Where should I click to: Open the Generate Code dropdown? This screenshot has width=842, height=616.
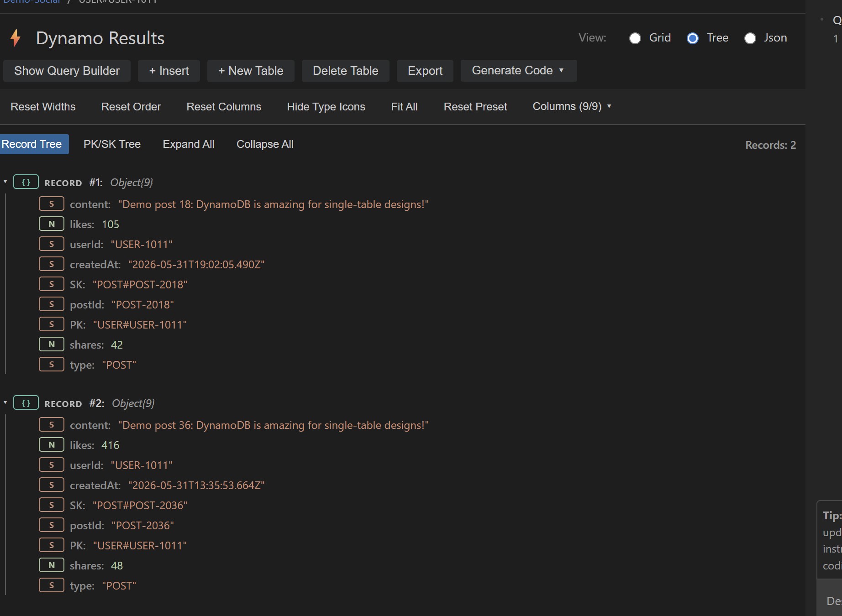point(519,71)
